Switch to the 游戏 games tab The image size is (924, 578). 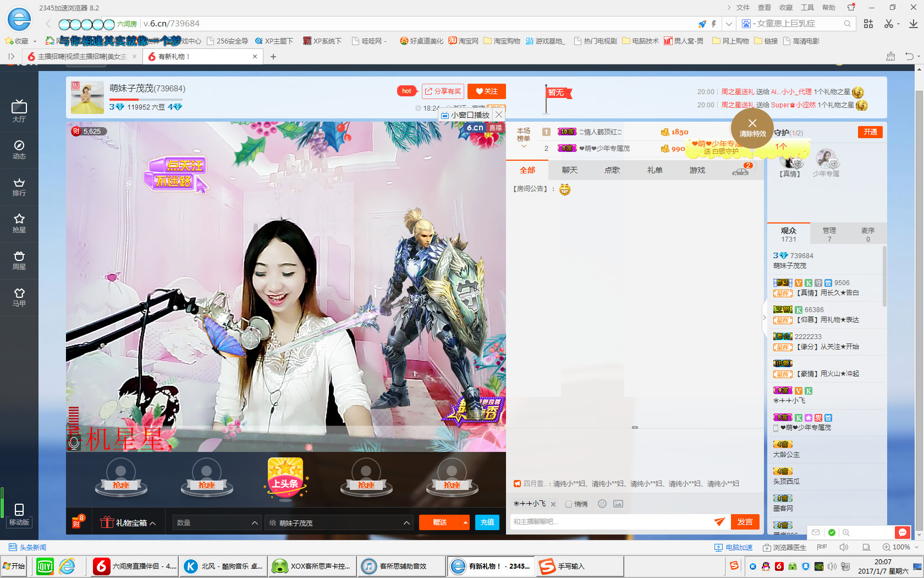697,170
